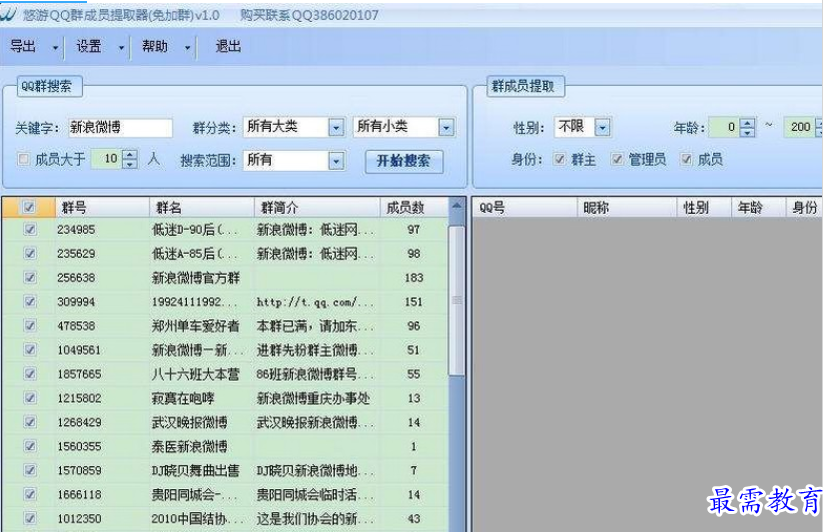Click the 昵称 column header

point(626,208)
